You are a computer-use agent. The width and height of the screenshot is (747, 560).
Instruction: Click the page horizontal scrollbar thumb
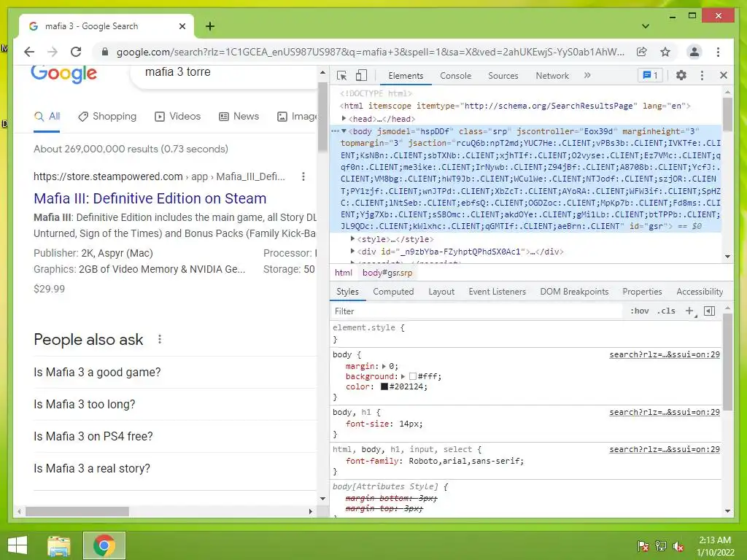(x=77, y=511)
